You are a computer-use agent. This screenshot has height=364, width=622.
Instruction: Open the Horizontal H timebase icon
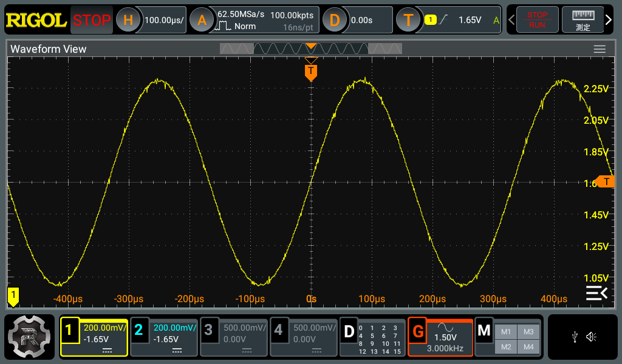(x=128, y=20)
